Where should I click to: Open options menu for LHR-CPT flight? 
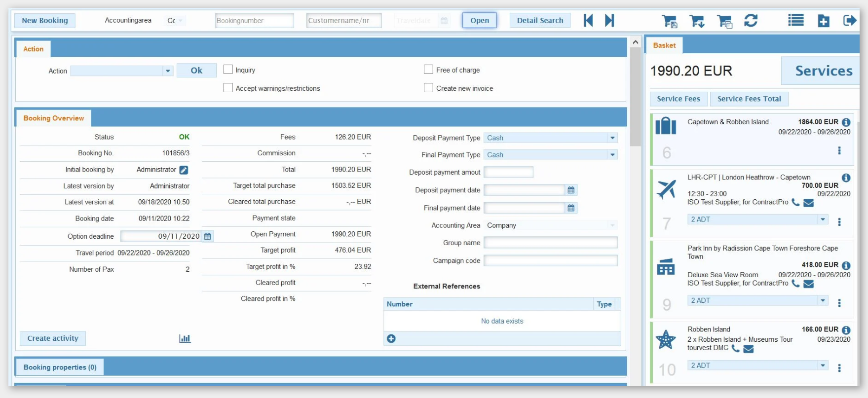pyautogui.click(x=839, y=222)
